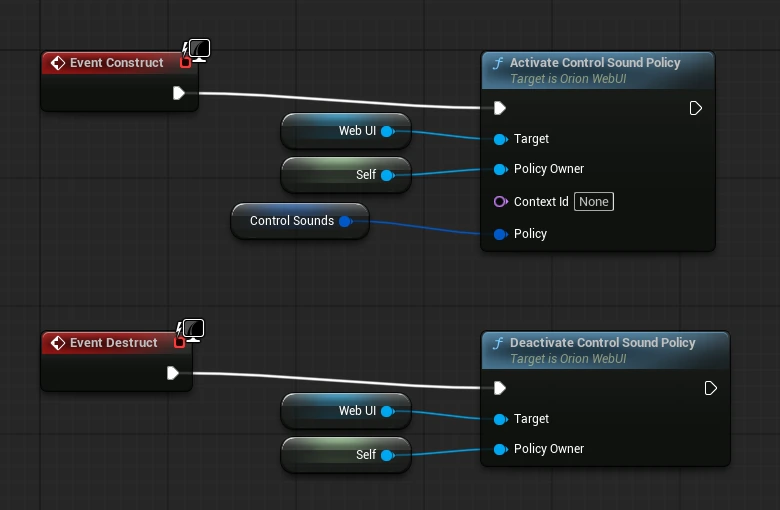Click the Target pin on Activate Control Sound Policy
Viewport: 780px width, 510px height.
coord(500,139)
